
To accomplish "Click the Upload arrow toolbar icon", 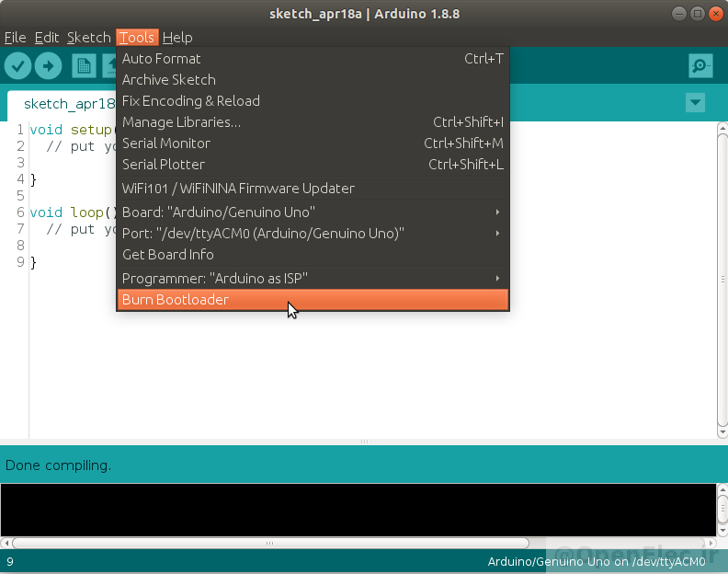I will click(49, 66).
